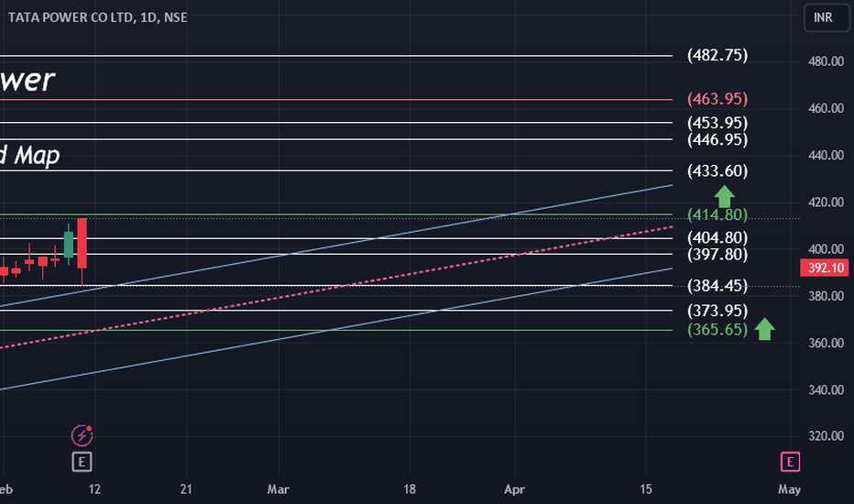The width and height of the screenshot is (854, 504).
Task: Select the (446.95) level label
Action: click(x=717, y=139)
